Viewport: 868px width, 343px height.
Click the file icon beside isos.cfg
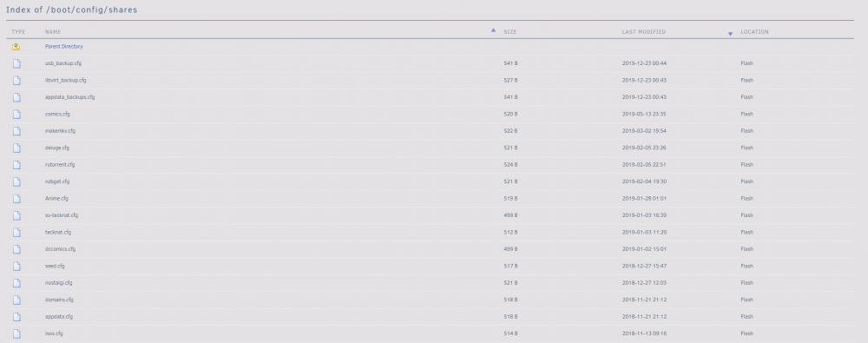point(16,334)
